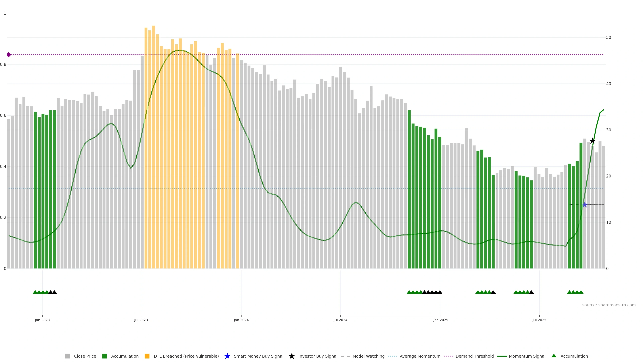Click the blue star icon in legend
Viewport: 644px width, 362px height.
tap(227, 356)
